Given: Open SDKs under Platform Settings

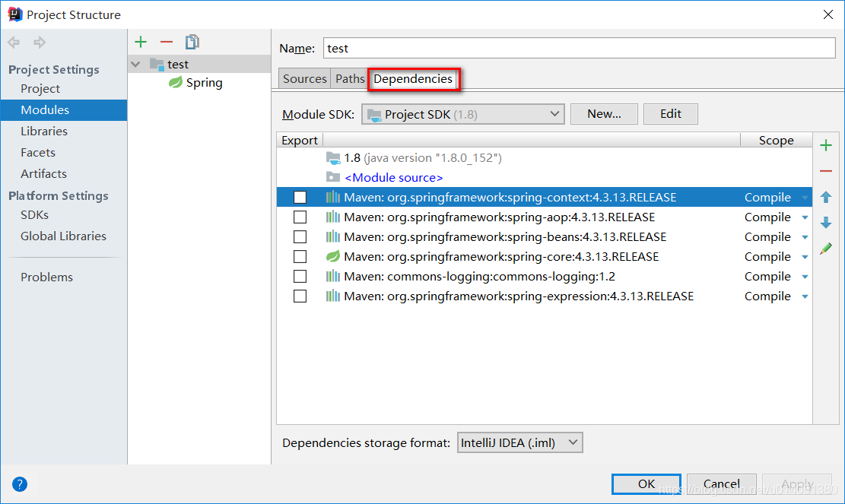Looking at the screenshot, I should pyautogui.click(x=34, y=215).
